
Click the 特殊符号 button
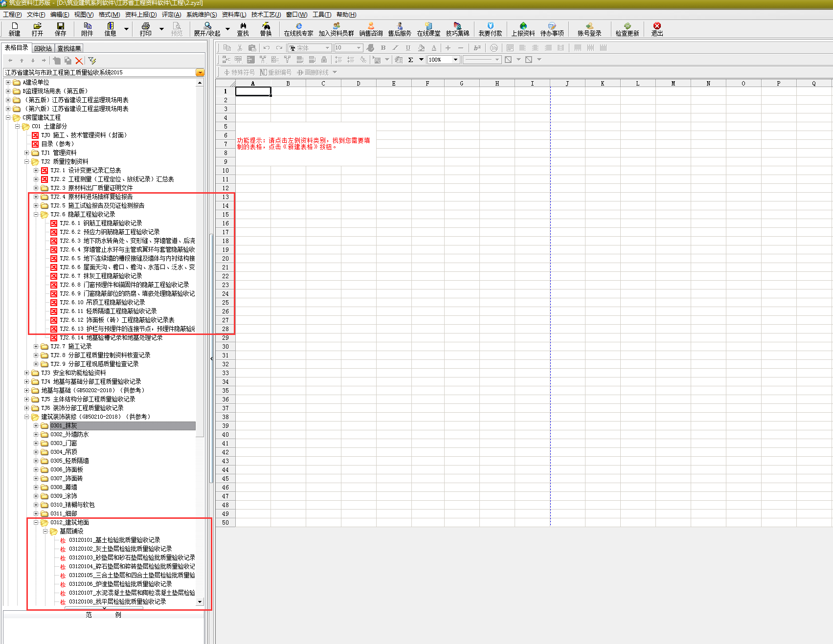tap(239, 72)
